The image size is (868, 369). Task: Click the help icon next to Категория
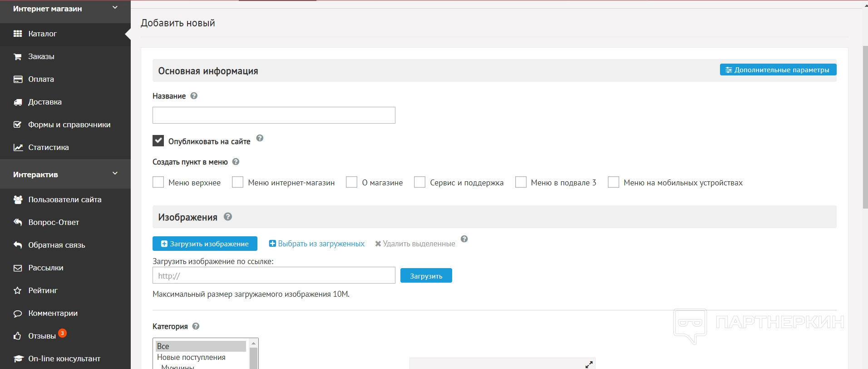[x=196, y=326]
